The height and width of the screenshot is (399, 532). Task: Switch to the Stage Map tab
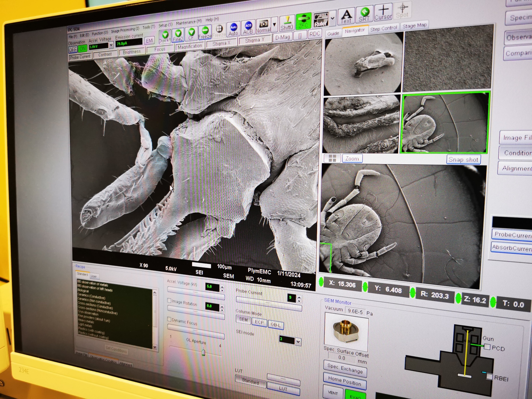[414, 26]
